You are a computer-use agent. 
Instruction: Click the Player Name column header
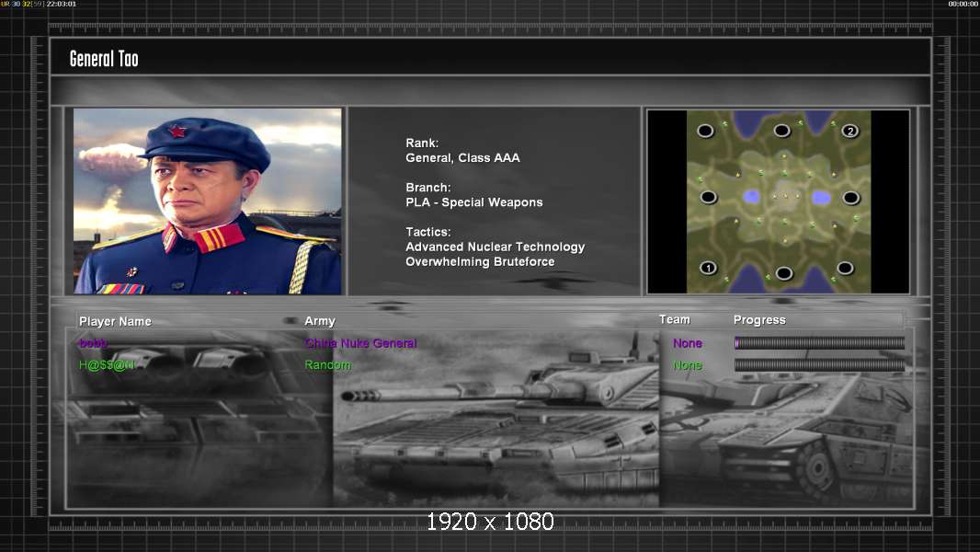pos(115,321)
